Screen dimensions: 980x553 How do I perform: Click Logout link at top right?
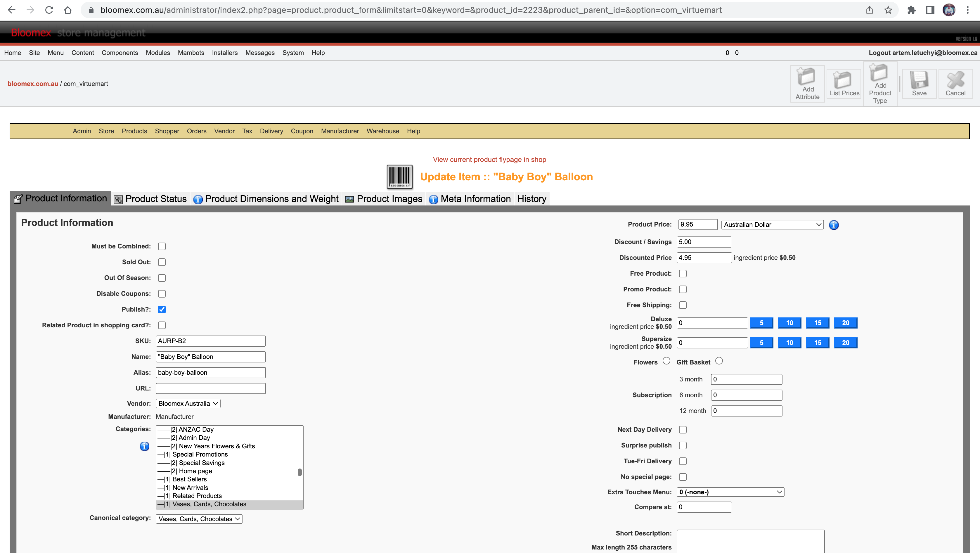[x=923, y=53]
